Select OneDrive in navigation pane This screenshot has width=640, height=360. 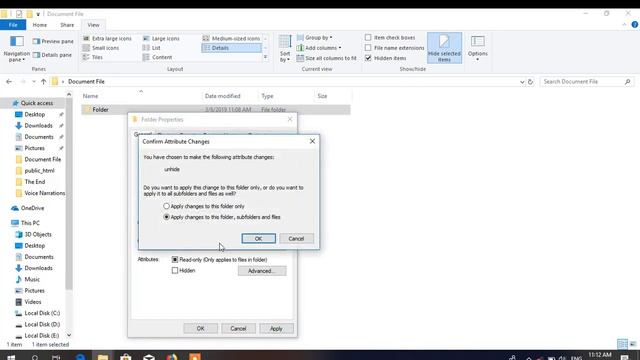[32, 208]
